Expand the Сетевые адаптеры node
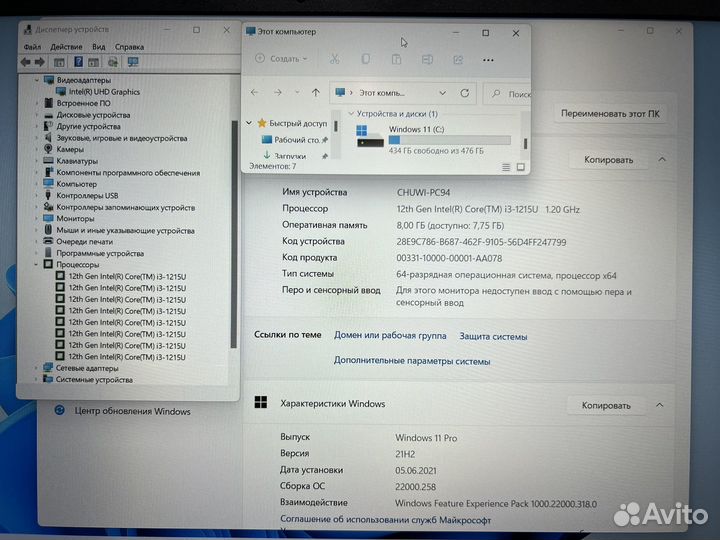This screenshot has width=720, height=540. [36, 368]
